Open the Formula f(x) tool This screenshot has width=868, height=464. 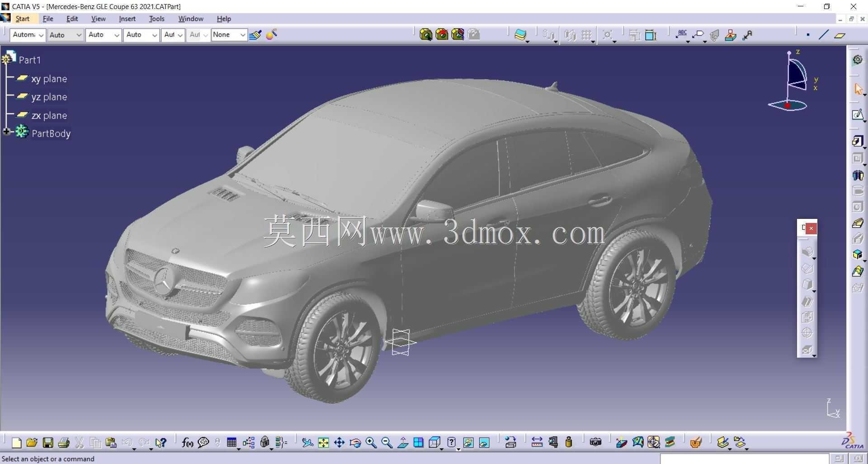coord(187,443)
